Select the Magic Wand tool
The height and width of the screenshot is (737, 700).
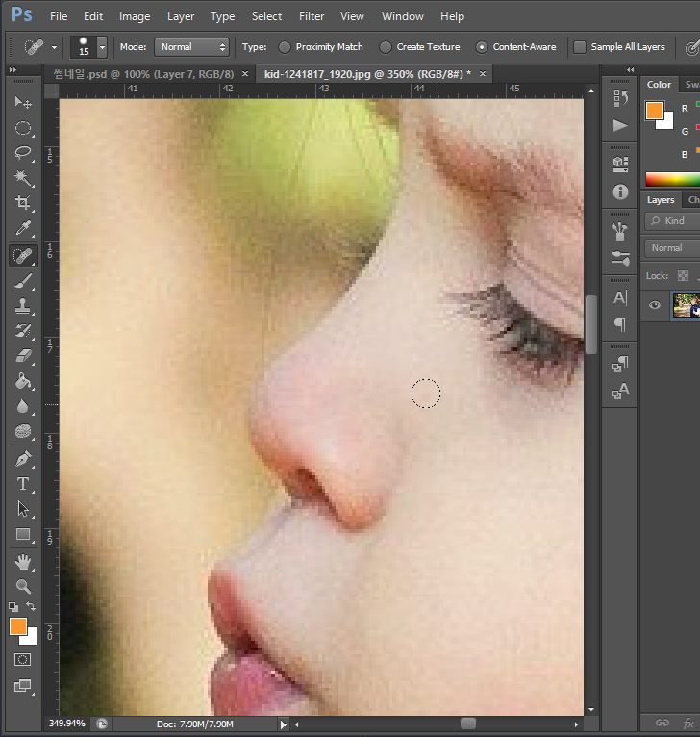22,178
